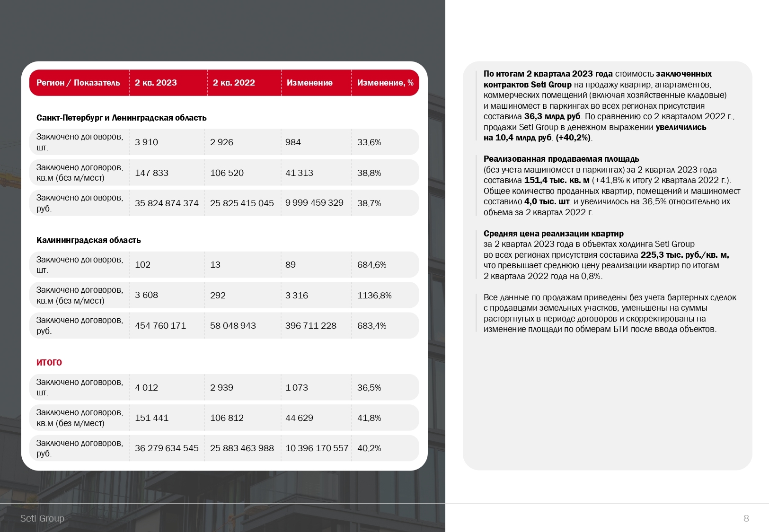Click the page number '8'
The height and width of the screenshot is (532, 769).
tap(747, 518)
